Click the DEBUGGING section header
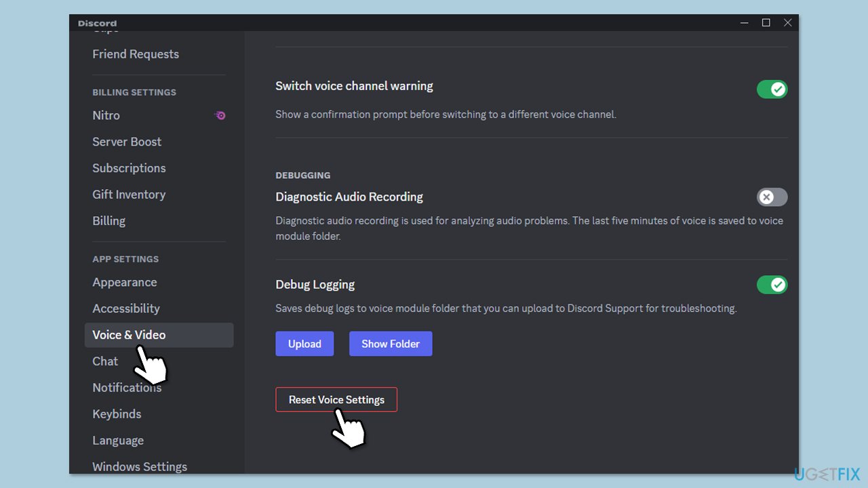The height and width of the screenshot is (488, 868). click(303, 175)
